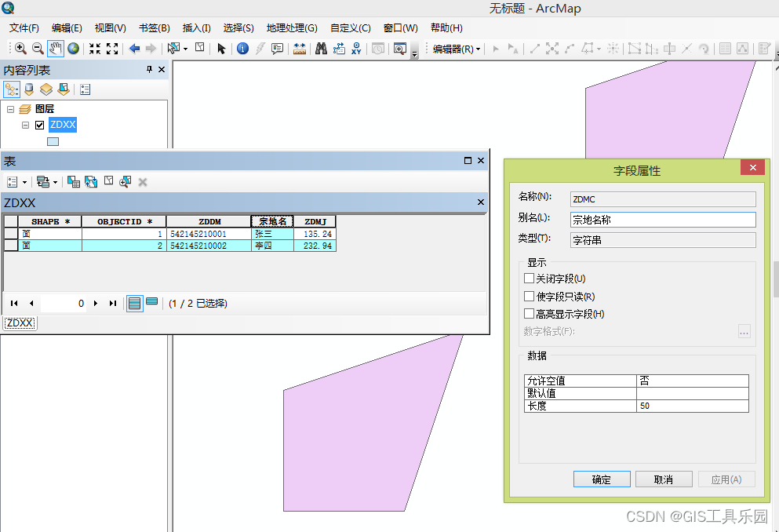
Task: Open the HTML Popup tool
Action: [277, 48]
